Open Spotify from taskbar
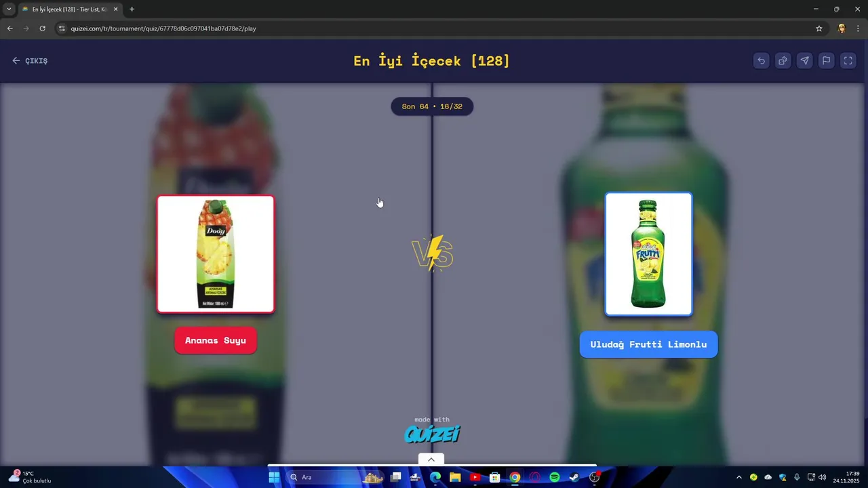This screenshot has width=868, height=488. pos(554,477)
